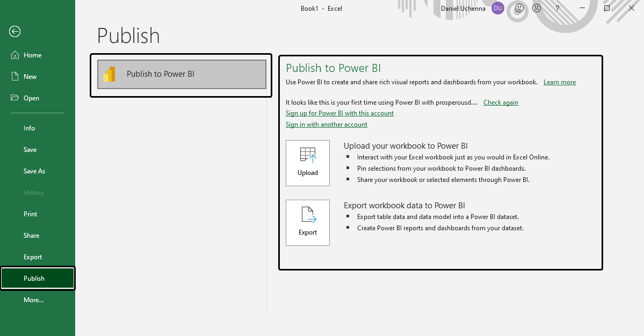Go to the Print page
644x336 pixels.
31,214
